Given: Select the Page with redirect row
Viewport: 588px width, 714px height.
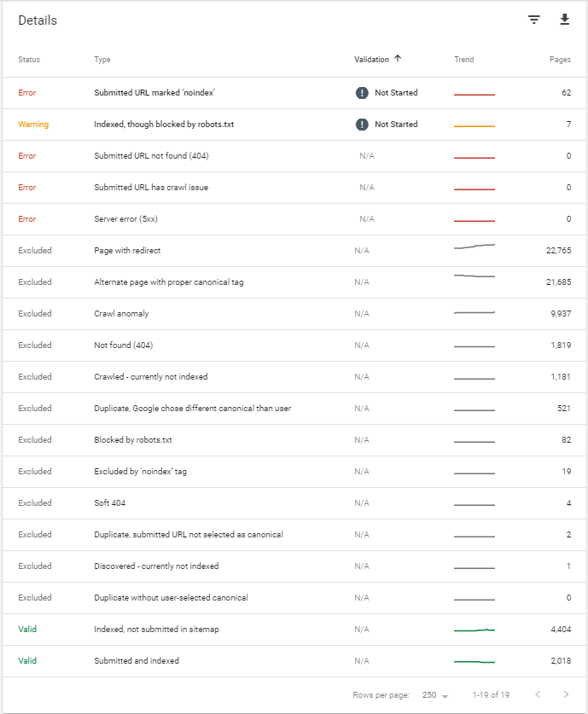Looking at the screenshot, I should tap(294, 251).
